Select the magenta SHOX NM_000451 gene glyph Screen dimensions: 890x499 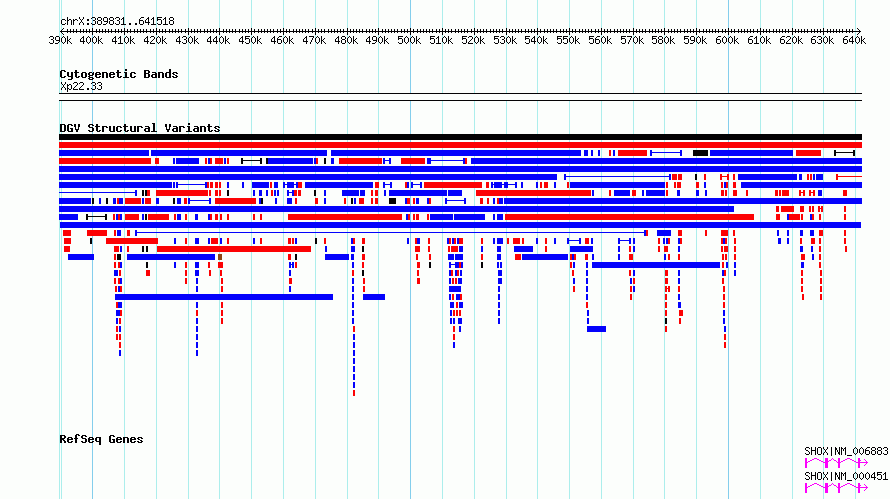pyautogui.click(x=836, y=488)
